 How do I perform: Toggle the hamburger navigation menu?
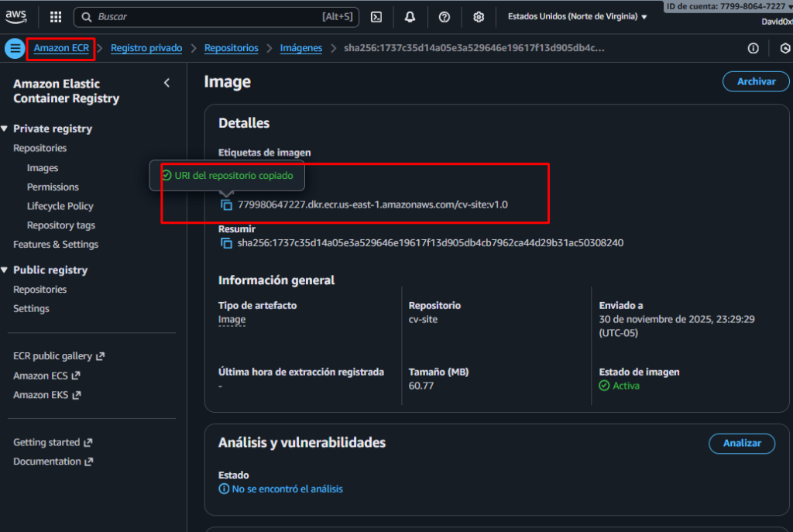click(15, 48)
